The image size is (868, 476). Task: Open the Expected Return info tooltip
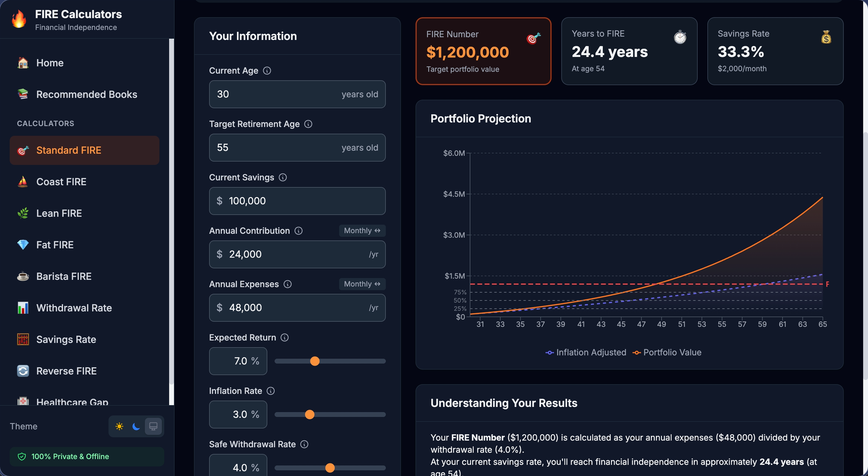285,337
